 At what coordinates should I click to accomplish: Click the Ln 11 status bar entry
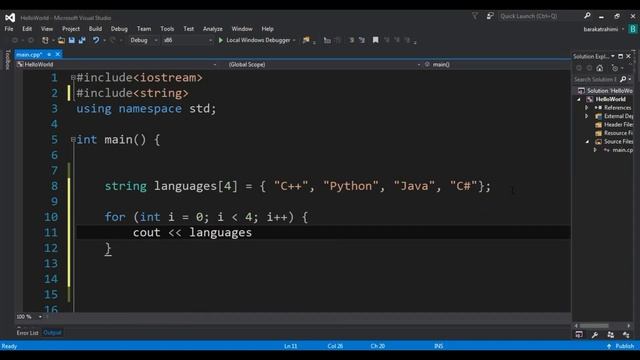pos(291,346)
